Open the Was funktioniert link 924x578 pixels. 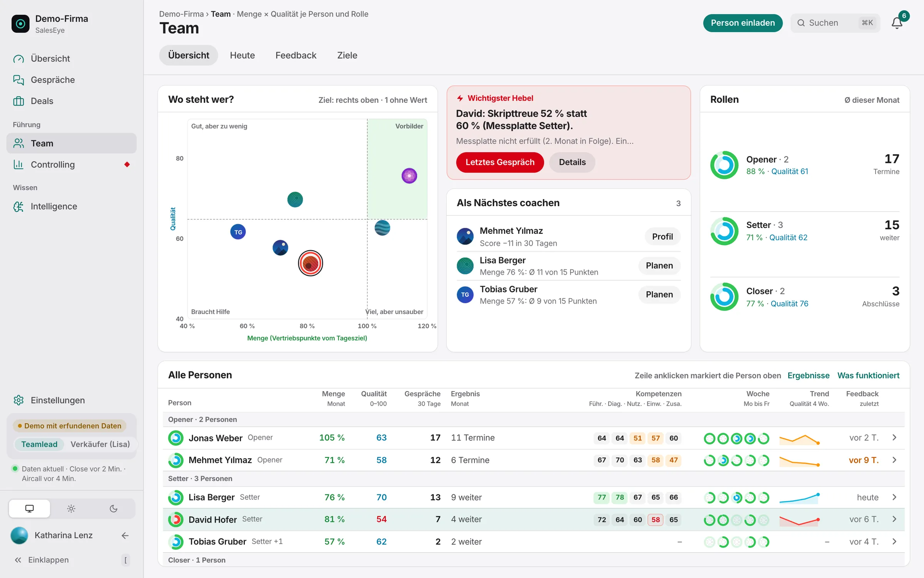click(868, 376)
